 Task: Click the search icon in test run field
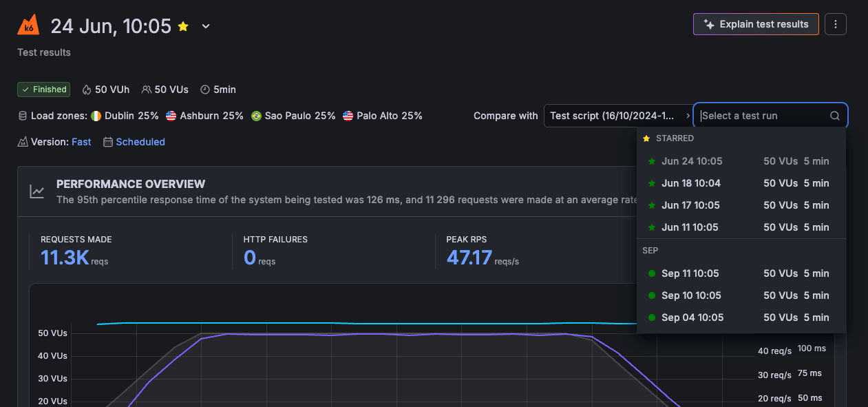point(835,116)
